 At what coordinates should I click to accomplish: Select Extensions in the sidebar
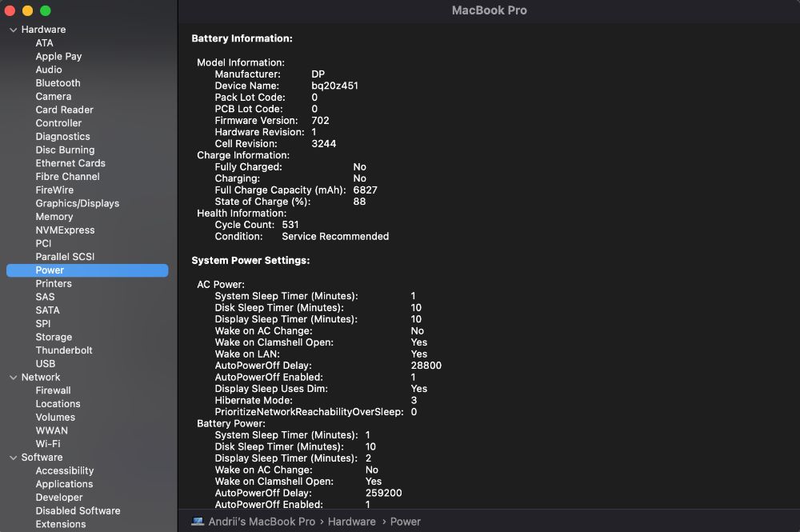tap(61, 524)
